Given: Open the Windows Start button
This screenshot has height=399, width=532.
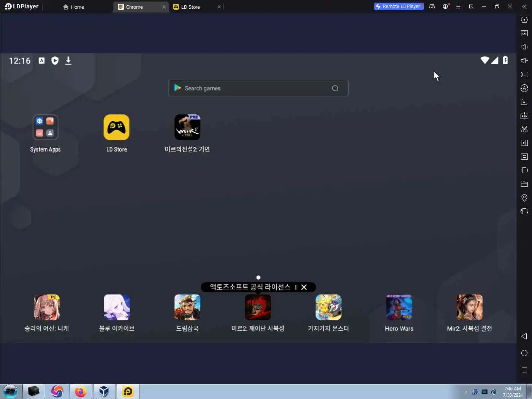Looking at the screenshot, I should point(10,391).
